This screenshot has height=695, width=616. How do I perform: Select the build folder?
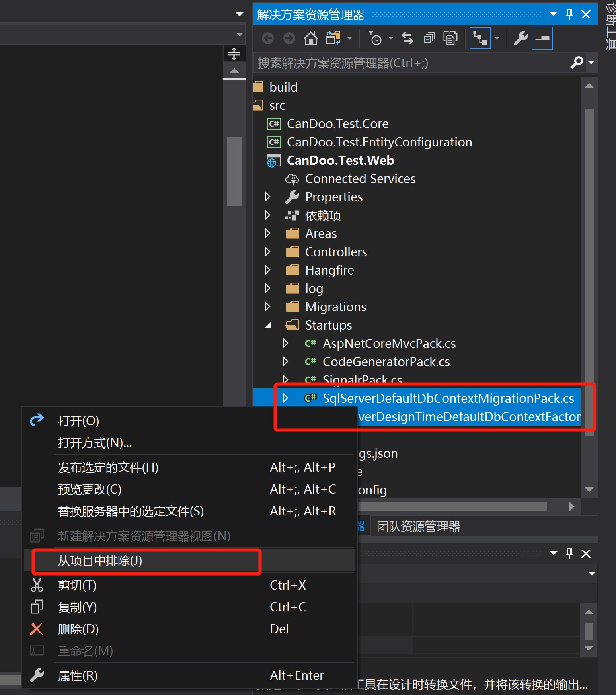pos(283,87)
